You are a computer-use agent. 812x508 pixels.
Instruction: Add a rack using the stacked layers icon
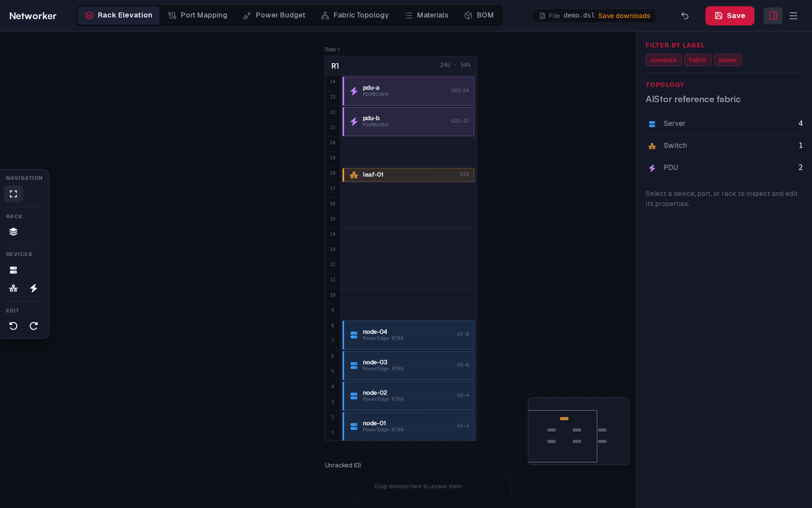point(14,232)
